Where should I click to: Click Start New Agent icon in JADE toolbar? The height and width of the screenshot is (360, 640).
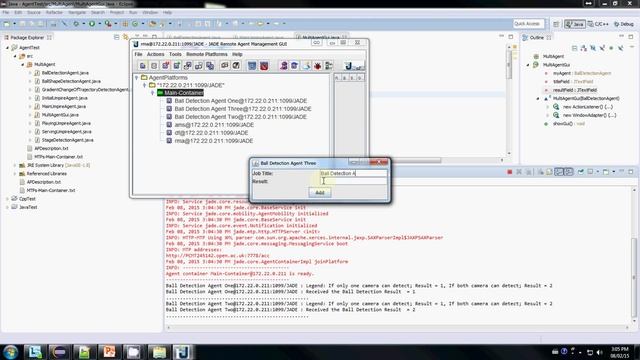142,66
